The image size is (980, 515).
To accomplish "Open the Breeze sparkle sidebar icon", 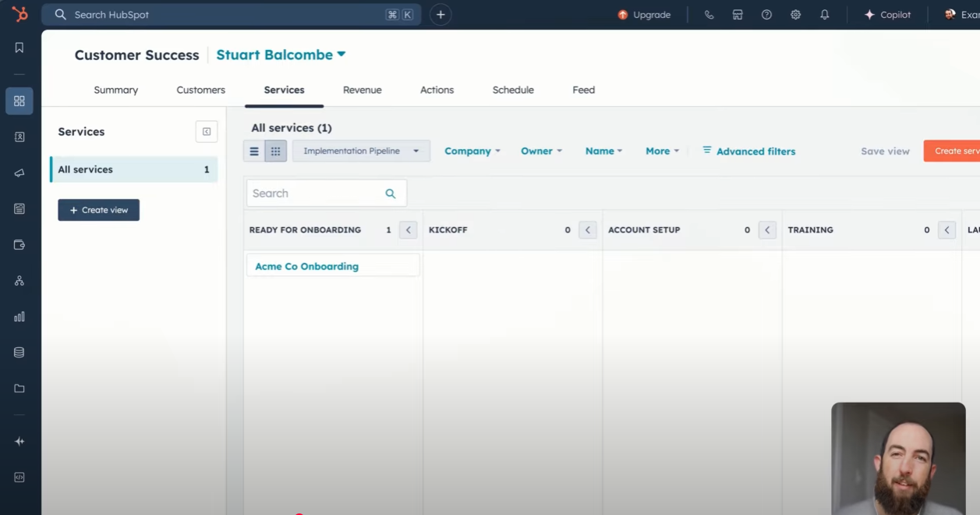I will click(x=19, y=441).
